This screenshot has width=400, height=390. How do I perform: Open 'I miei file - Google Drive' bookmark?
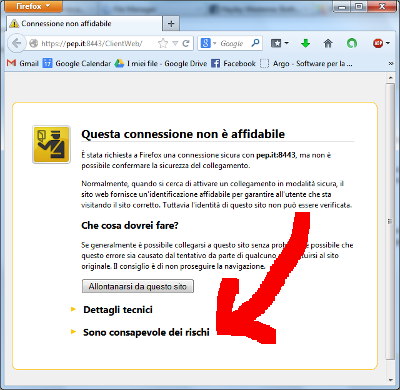[161, 63]
